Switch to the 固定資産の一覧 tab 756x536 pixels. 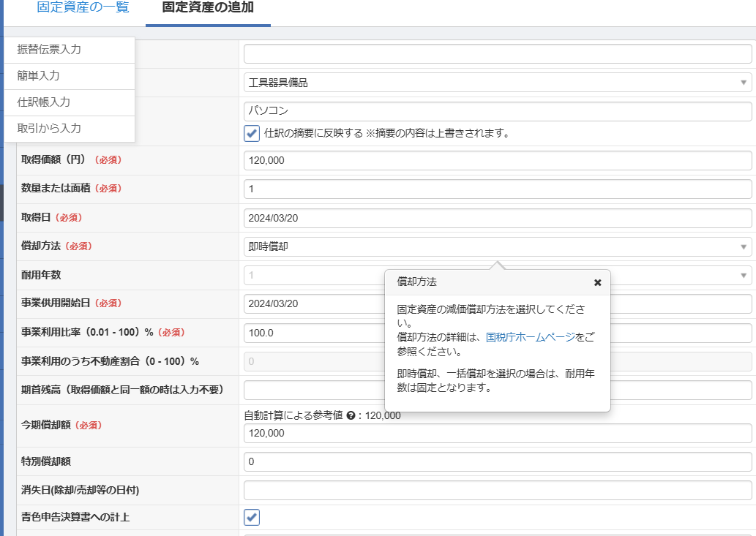(x=83, y=7)
